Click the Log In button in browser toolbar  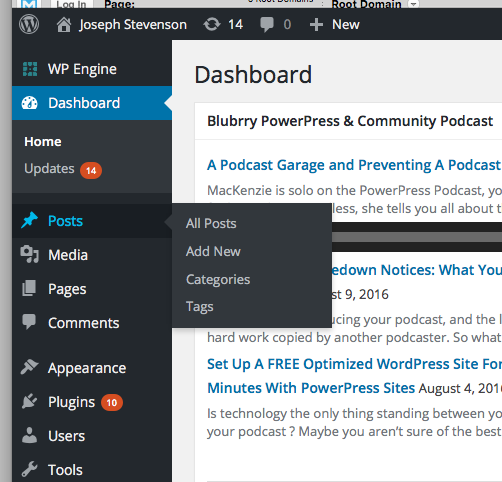tap(71, 4)
